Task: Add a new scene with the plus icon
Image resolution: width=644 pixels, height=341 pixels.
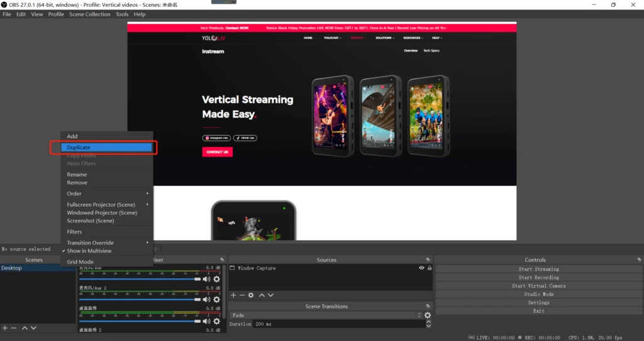Action: coord(5,328)
